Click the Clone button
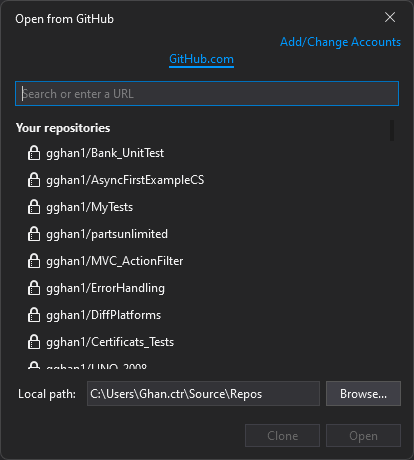Image resolution: width=414 pixels, height=460 pixels. (x=282, y=436)
